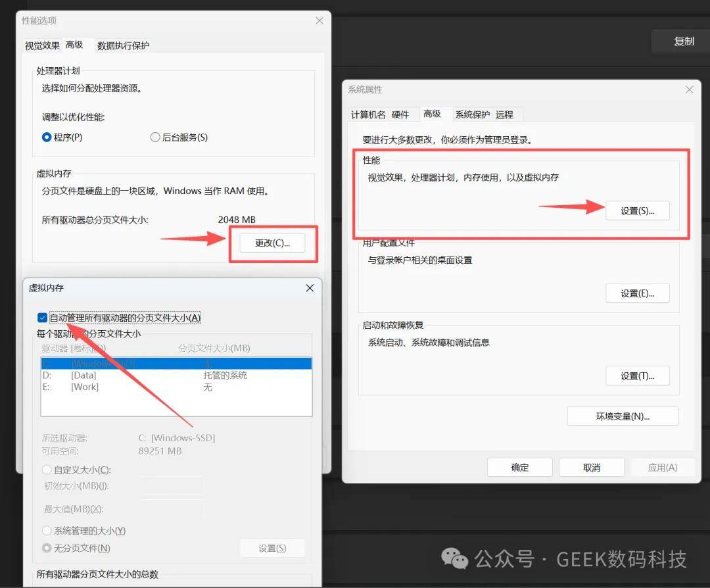This screenshot has height=588, width=710.
Task: Click 更改(C)... virtual memory button
Action: tap(272, 243)
